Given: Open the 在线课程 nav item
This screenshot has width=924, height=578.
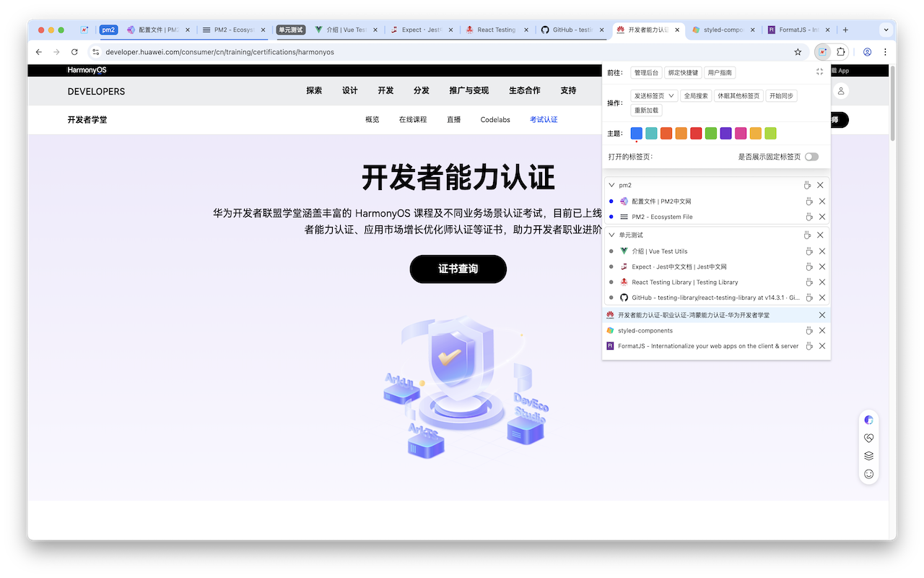Looking at the screenshot, I should click(x=413, y=120).
